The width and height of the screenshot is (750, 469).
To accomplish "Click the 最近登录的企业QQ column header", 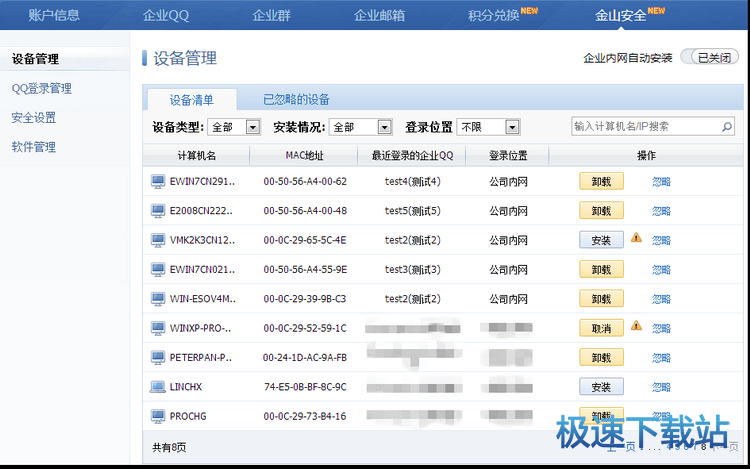I will pyautogui.click(x=412, y=156).
